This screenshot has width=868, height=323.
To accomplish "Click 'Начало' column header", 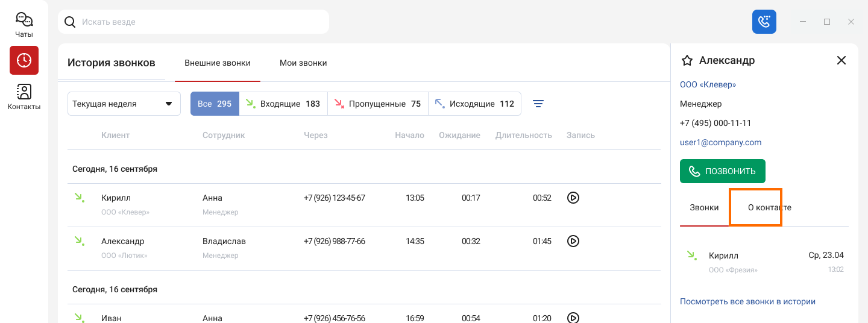I will (x=410, y=135).
